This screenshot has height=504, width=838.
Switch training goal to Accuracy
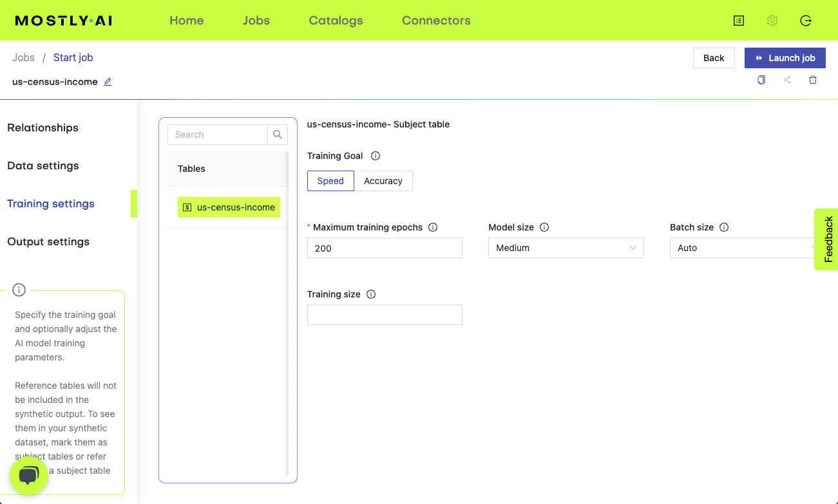383,181
